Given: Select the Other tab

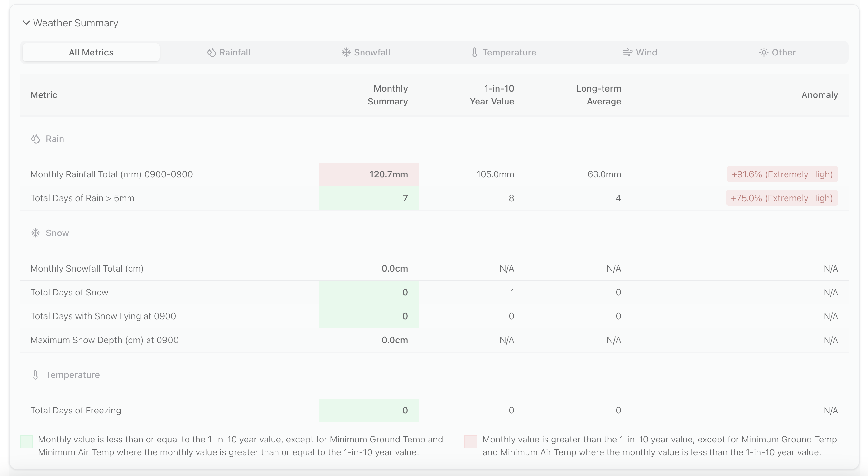Looking at the screenshot, I should click(777, 52).
